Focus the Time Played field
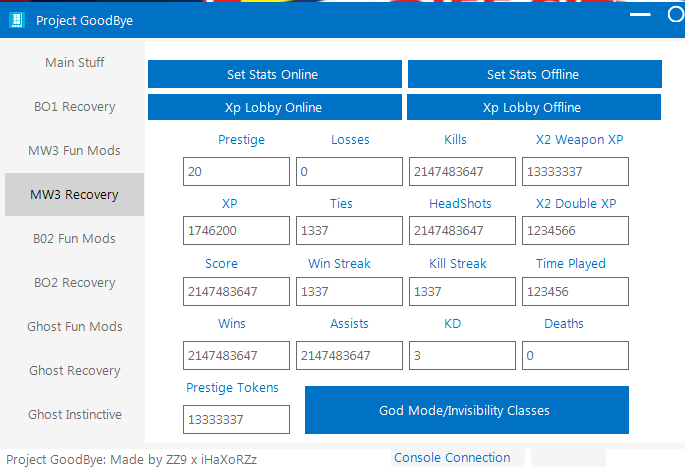 click(575, 292)
